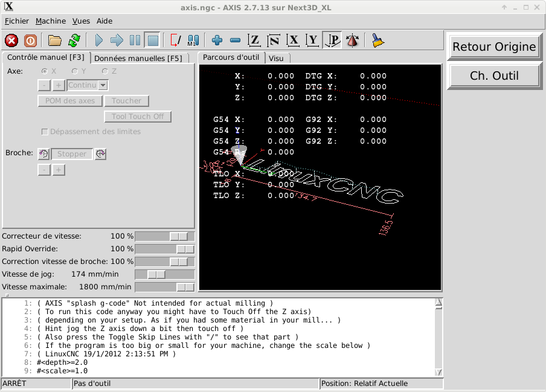Open the Aide menu
546x392 pixels.
click(104, 21)
